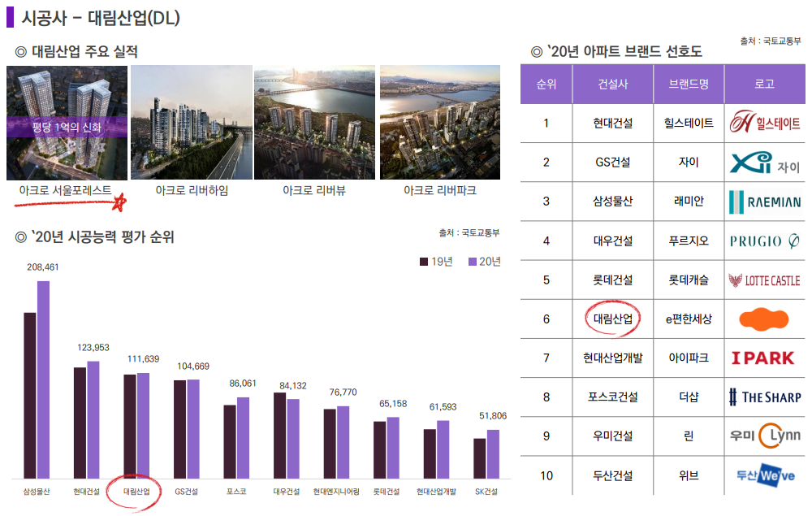This screenshot has width=812, height=516.
Task: Click the 86,061 value label
Action: [243, 384]
